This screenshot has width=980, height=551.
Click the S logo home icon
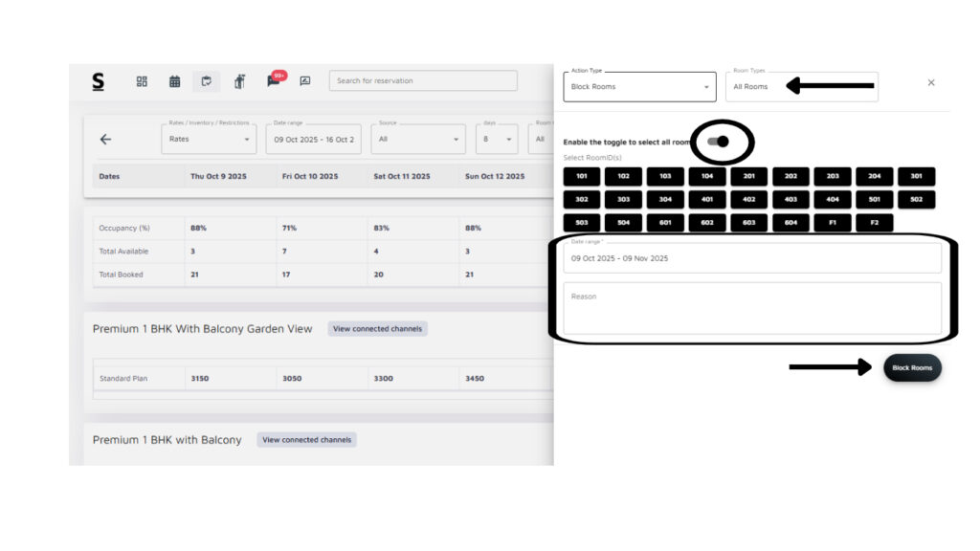pyautogui.click(x=98, y=81)
